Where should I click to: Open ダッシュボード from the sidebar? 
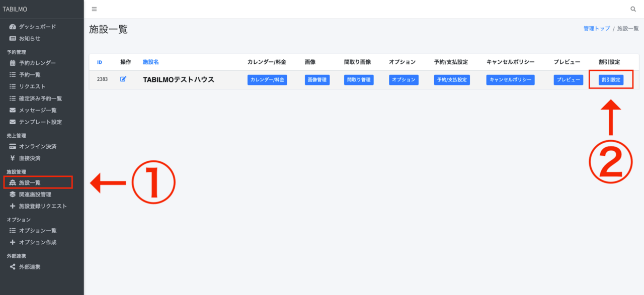[x=37, y=27]
